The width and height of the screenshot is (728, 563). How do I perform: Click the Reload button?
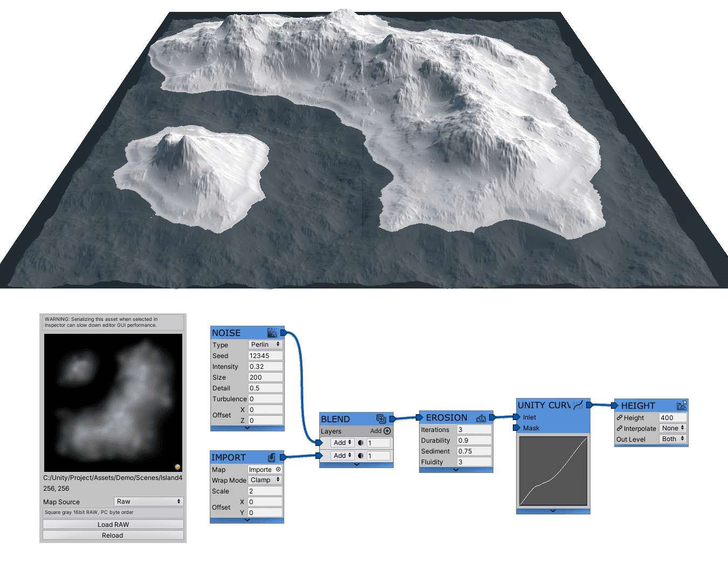[113, 535]
